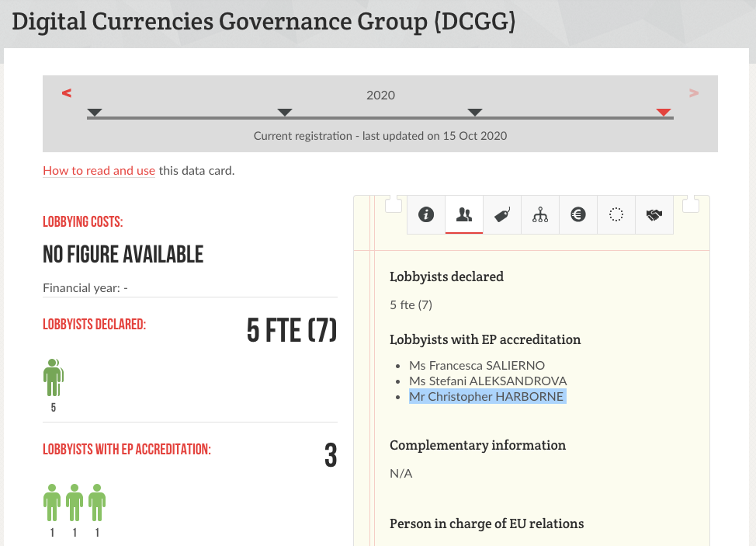756x546 pixels.
Task: Select the second timeline registration marker
Action: point(285,113)
